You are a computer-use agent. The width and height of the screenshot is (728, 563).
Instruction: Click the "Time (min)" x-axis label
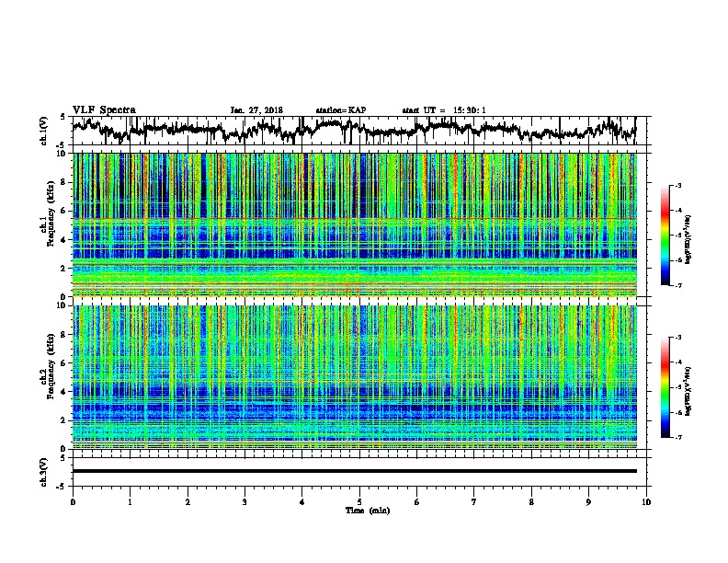(x=368, y=511)
